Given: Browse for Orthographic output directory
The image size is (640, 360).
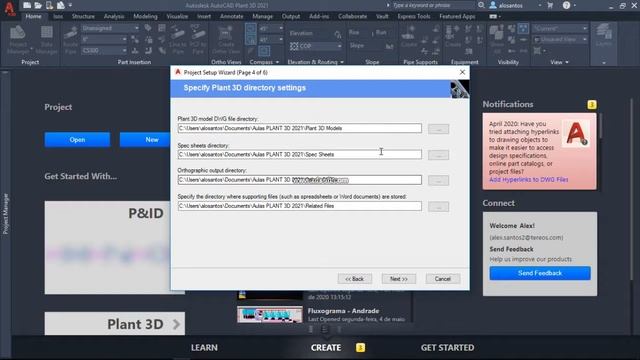Looking at the screenshot, I should tap(439, 180).
